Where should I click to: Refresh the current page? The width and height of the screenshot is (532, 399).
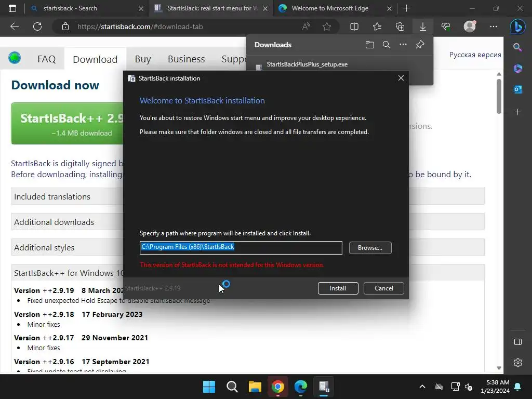coord(37,26)
